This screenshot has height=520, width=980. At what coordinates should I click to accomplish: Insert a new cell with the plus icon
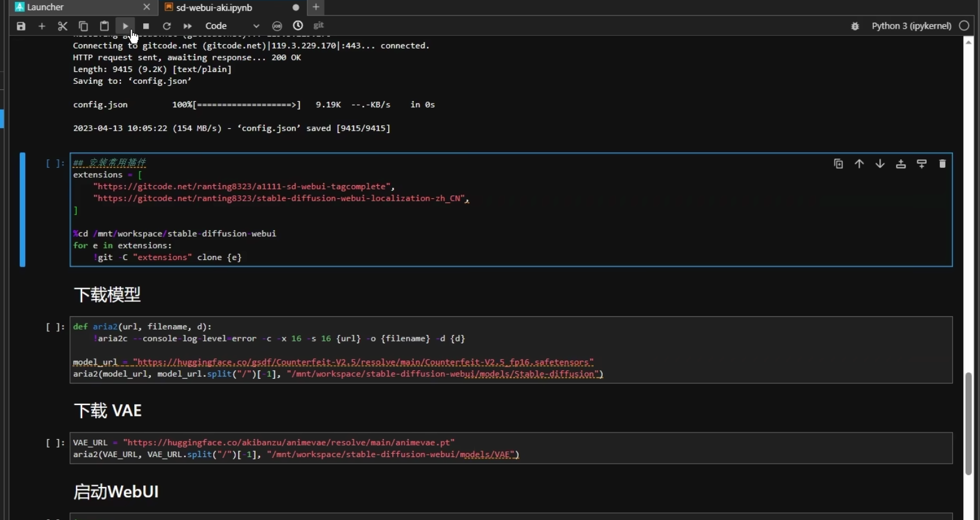[42, 26]
